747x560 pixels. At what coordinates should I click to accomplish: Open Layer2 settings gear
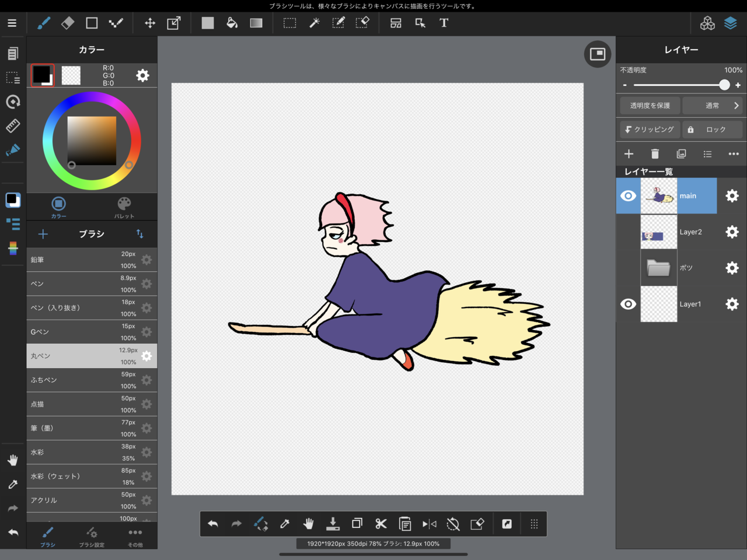[732, 232]
